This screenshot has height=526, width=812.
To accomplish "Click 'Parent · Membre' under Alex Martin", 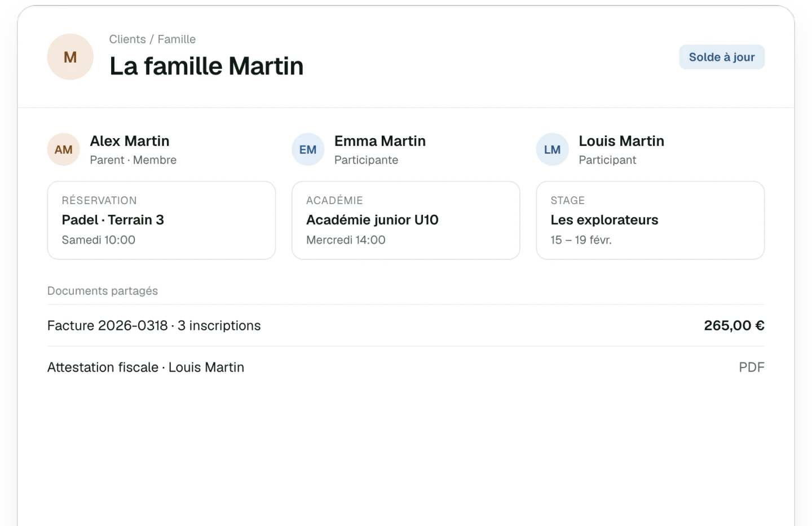I will [133, 160].
